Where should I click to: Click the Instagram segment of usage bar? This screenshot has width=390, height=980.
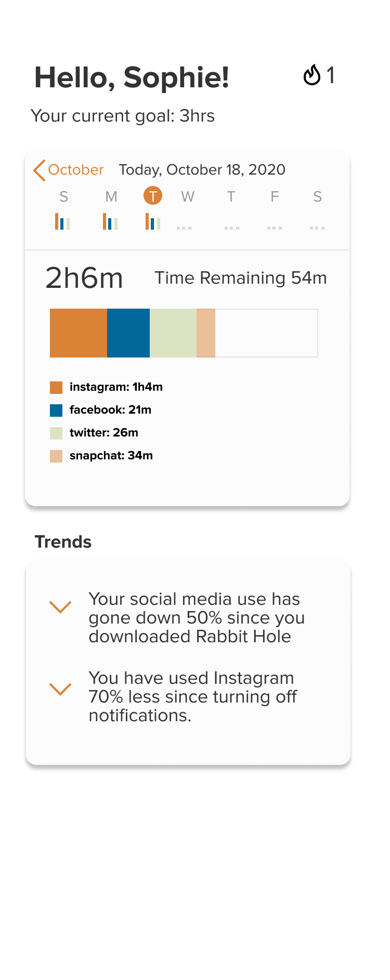click(x=79, y=333)
